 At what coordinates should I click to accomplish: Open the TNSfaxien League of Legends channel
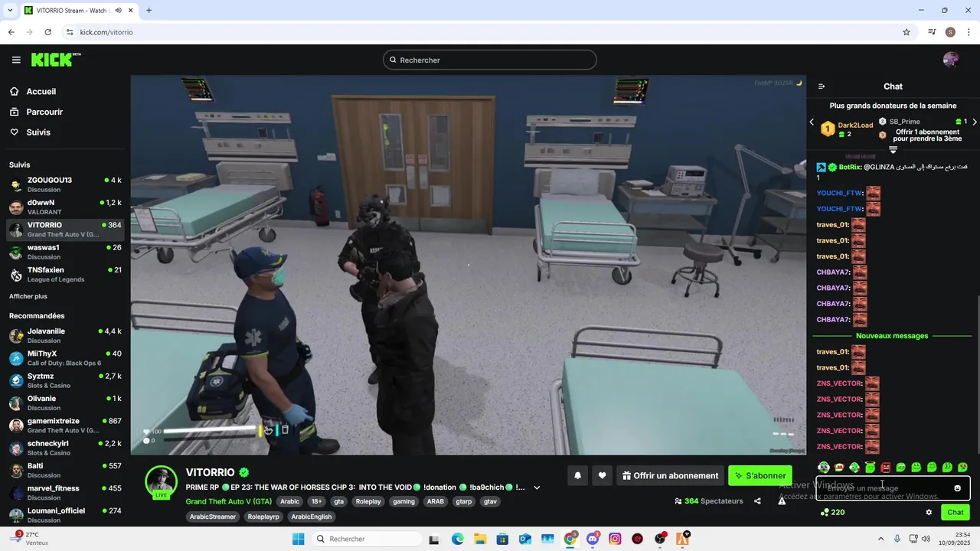click(x=65, y=275)
